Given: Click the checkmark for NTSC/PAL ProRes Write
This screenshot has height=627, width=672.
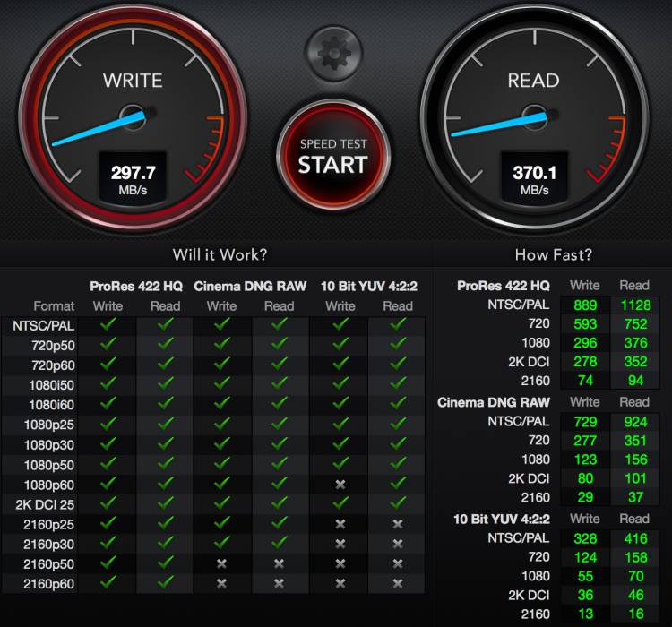Looking at the screenshot, I should [108, 324].
